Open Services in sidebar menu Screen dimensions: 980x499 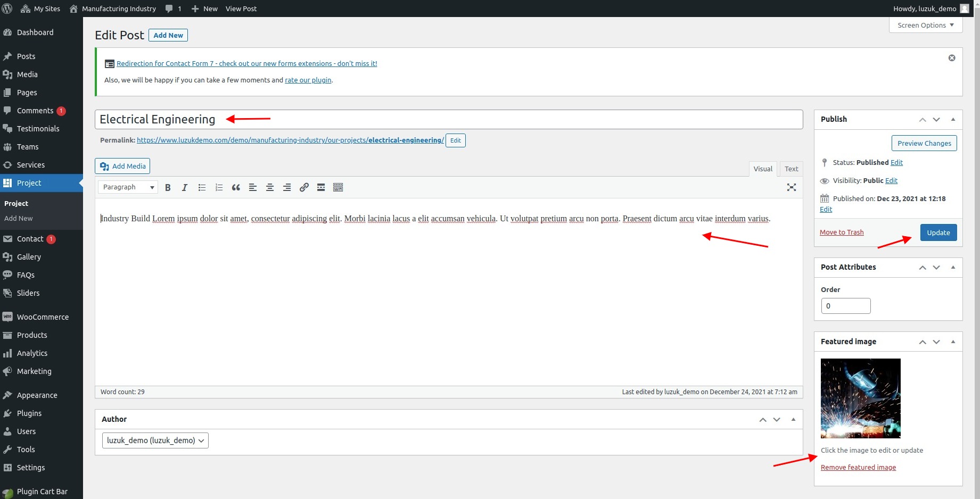[42, 165]
